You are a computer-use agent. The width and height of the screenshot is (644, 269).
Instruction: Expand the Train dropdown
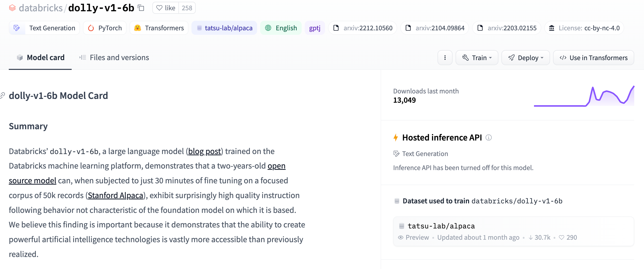click(477, 58)
